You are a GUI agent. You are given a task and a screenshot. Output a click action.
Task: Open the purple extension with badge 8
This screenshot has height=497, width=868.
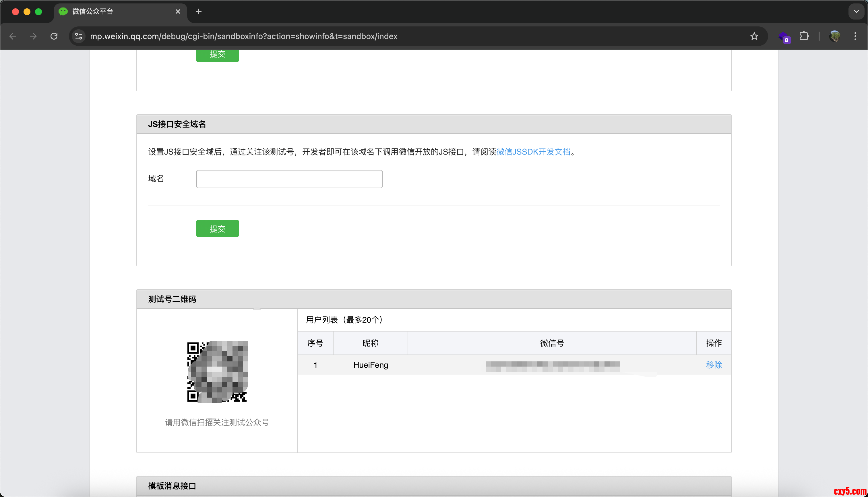point(784,36)
